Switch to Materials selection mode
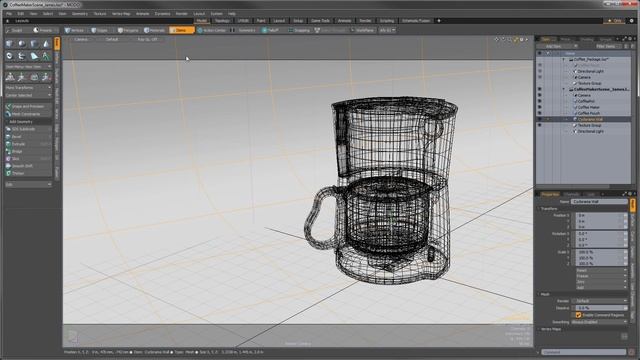 [x=155, y=30]
